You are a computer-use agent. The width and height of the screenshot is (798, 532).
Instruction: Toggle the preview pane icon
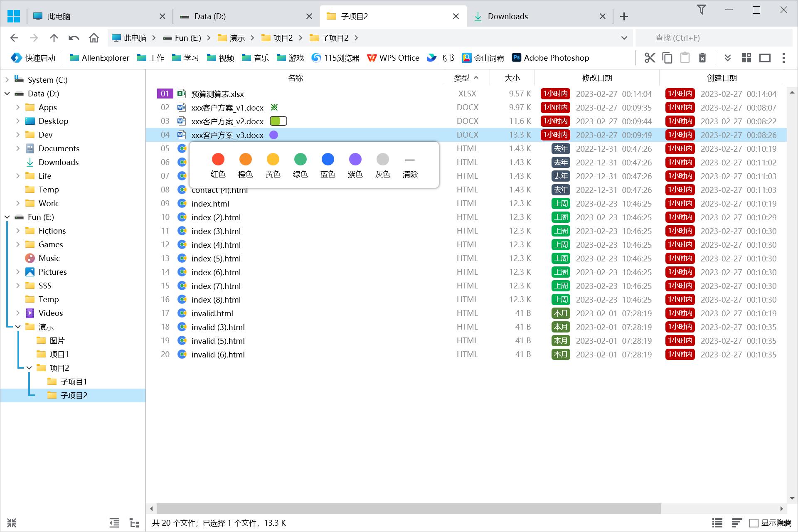pyautogui.click(x=765, y=58)
